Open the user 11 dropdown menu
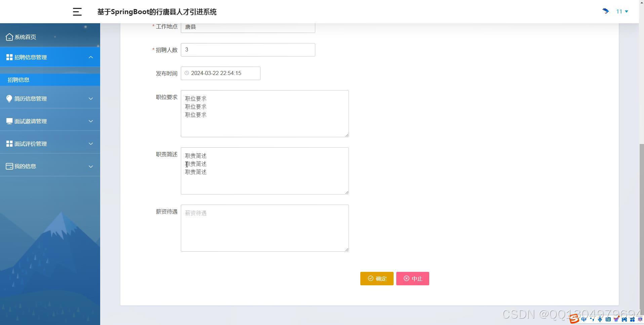The width and height of the screenshot is (644, 325). [x=622, y=11]
